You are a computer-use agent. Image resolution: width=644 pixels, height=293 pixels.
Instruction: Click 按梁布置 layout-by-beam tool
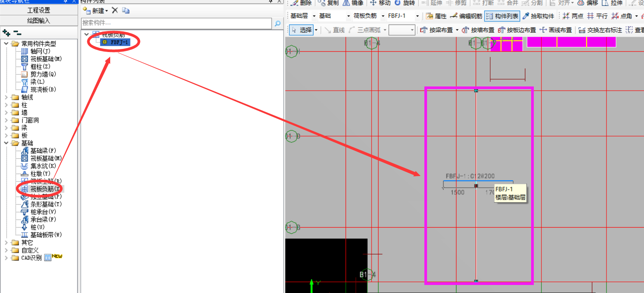coord(437,30)
